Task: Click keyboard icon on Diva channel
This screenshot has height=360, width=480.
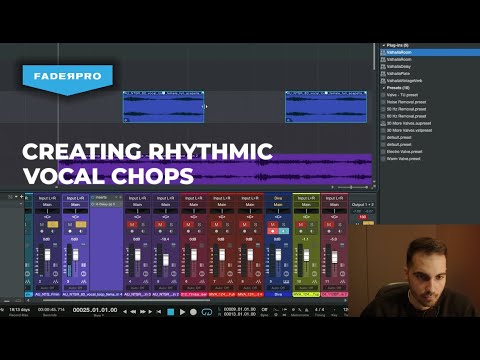Action: tap(286, 282)
